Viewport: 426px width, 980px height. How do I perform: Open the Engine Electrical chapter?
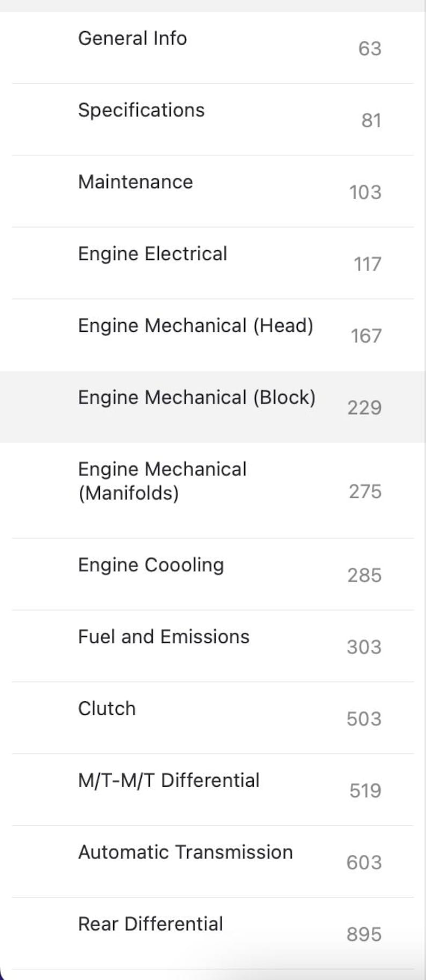[152, 253]
